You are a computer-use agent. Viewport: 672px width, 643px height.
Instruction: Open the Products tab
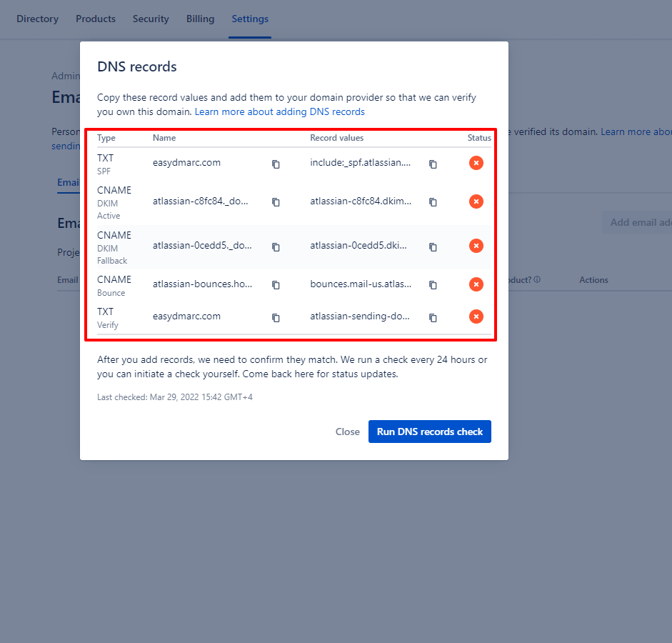click(x=96, y=19)
